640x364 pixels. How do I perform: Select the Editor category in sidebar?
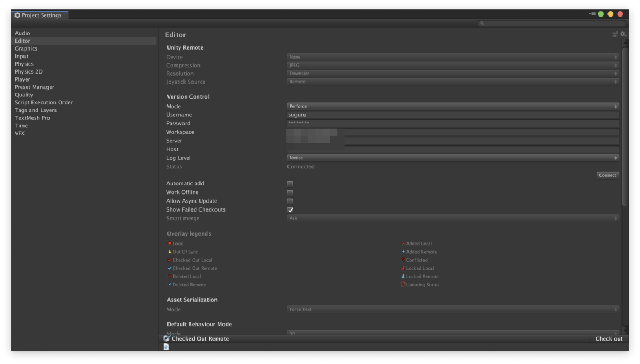point(84,41)
